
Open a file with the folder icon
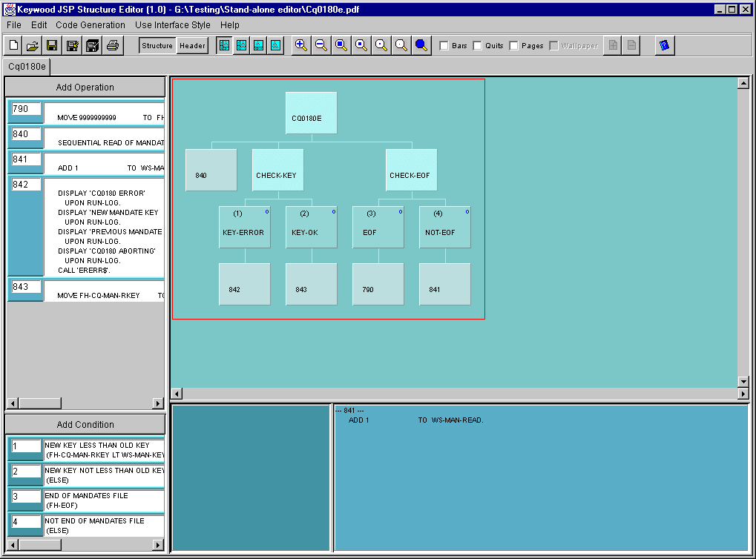[x=33, y=46]
